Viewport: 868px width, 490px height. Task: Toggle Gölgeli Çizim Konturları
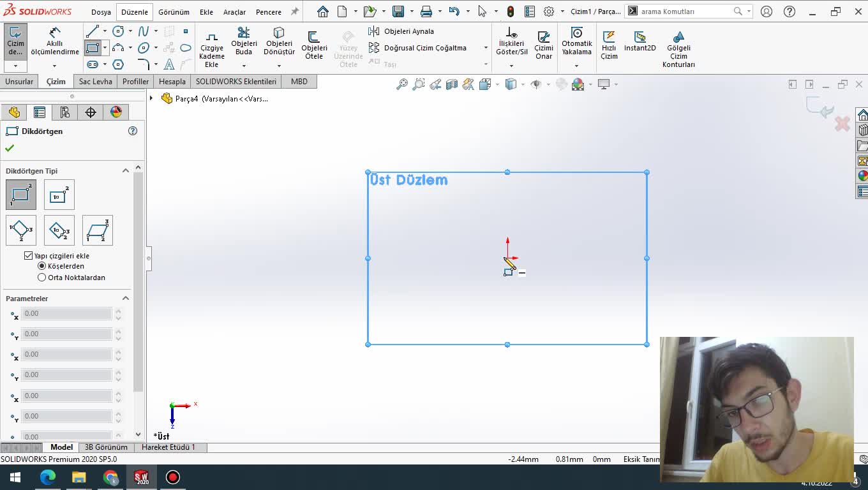pos(678,49)
